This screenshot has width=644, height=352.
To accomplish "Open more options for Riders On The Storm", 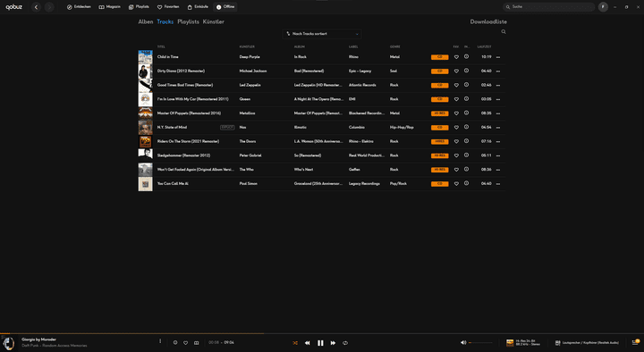I will (x=498, y=141).
